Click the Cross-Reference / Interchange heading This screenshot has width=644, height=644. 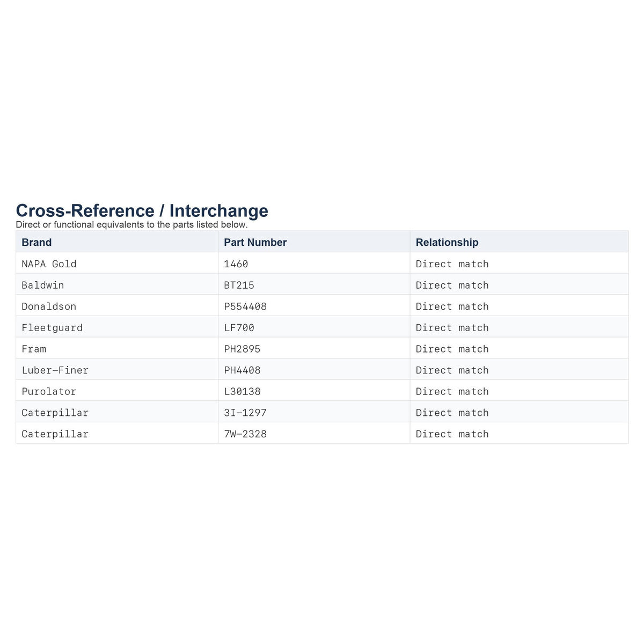click(142, 210)
